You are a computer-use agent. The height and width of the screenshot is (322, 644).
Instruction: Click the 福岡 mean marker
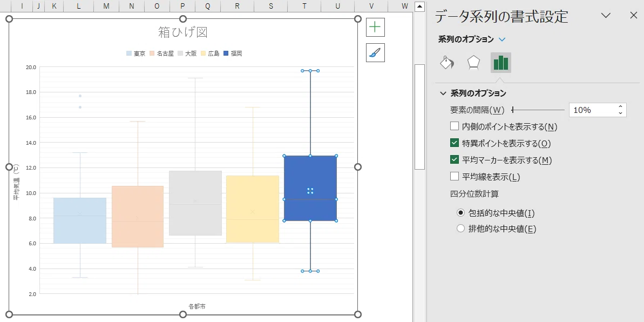[310, 191]
